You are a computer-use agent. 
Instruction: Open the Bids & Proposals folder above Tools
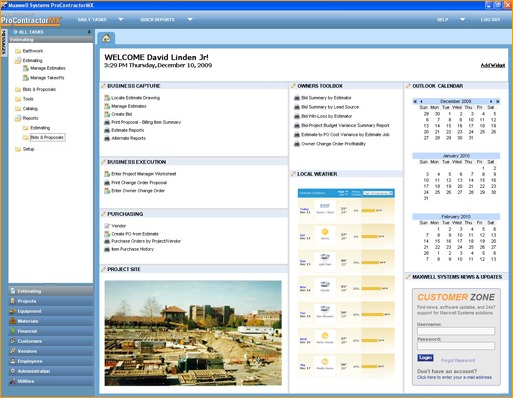tap(39, 90)
